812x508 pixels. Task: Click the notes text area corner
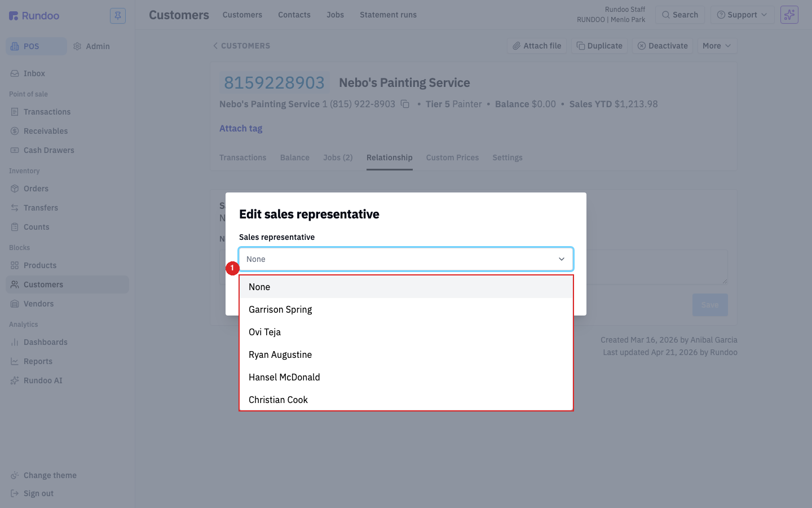(725, 281)
